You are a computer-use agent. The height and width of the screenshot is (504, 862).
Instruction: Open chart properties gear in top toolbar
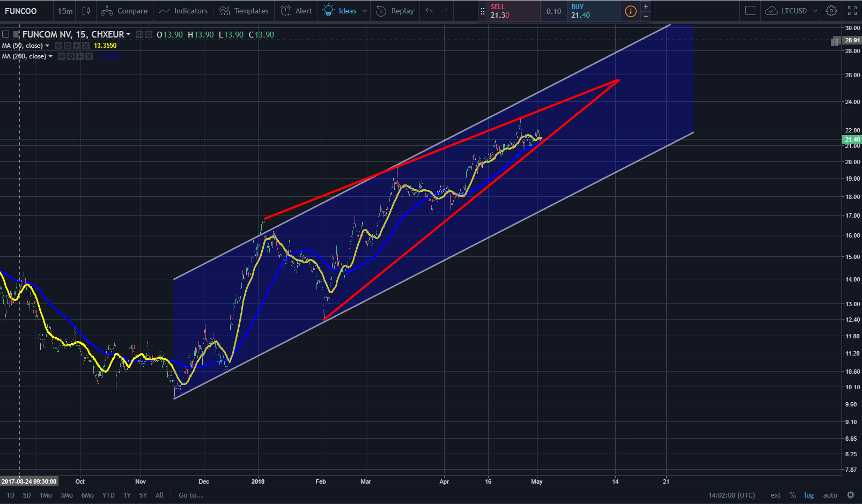tap(831, 11)
